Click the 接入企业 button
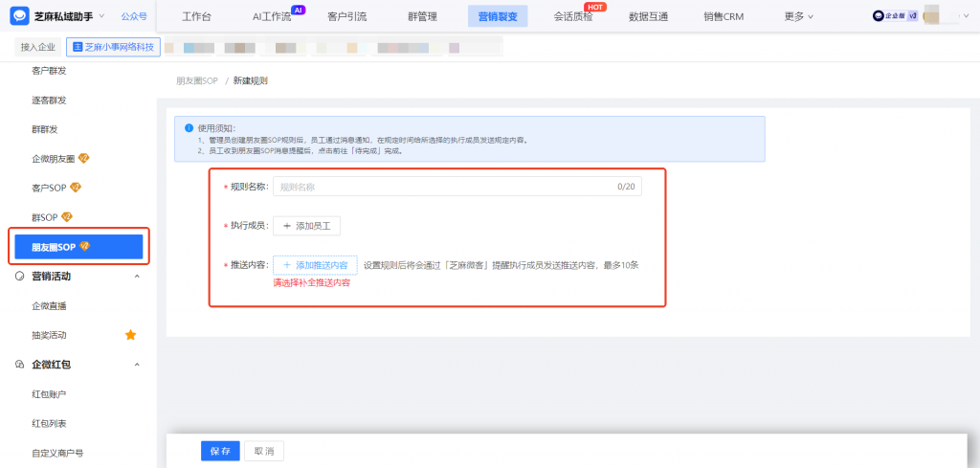This screenshot has width=980, height=468. tap(38, 47)
